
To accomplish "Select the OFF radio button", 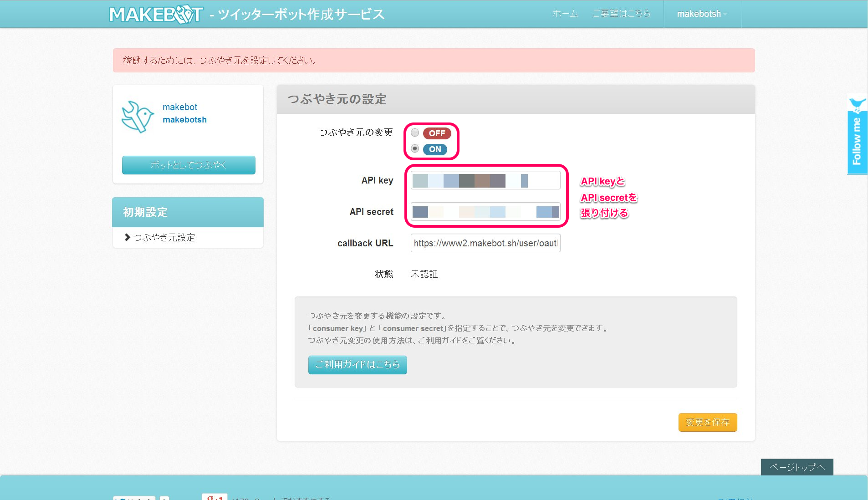I will 415,133.
